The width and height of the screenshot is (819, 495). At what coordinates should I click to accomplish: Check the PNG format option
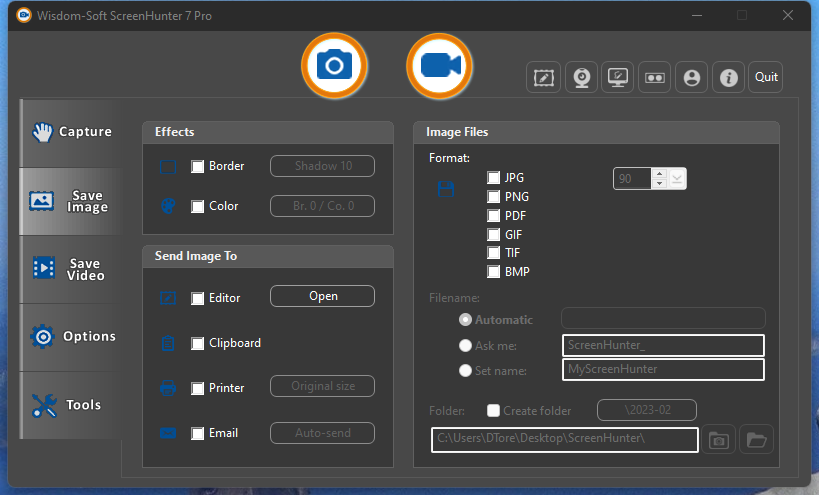(x=493, y=196)
